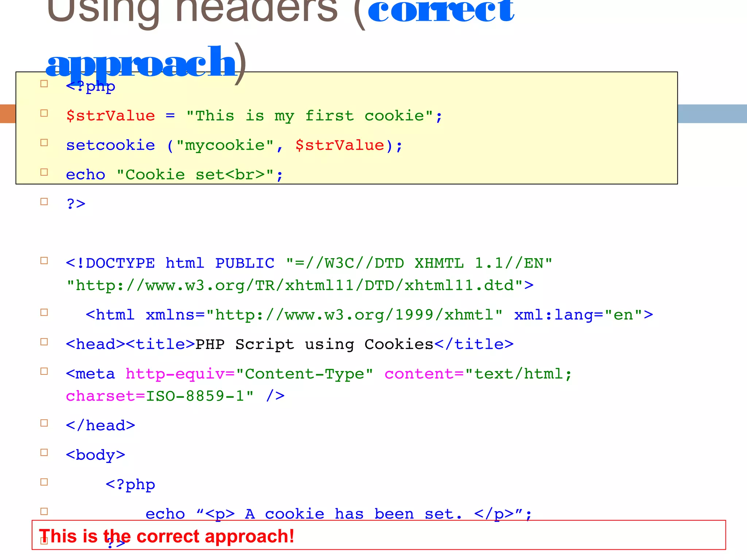This screenshot has width=747, height=560.
Task: Click the title text 'PHP Script using Cookies'
Action: [315, 344]
